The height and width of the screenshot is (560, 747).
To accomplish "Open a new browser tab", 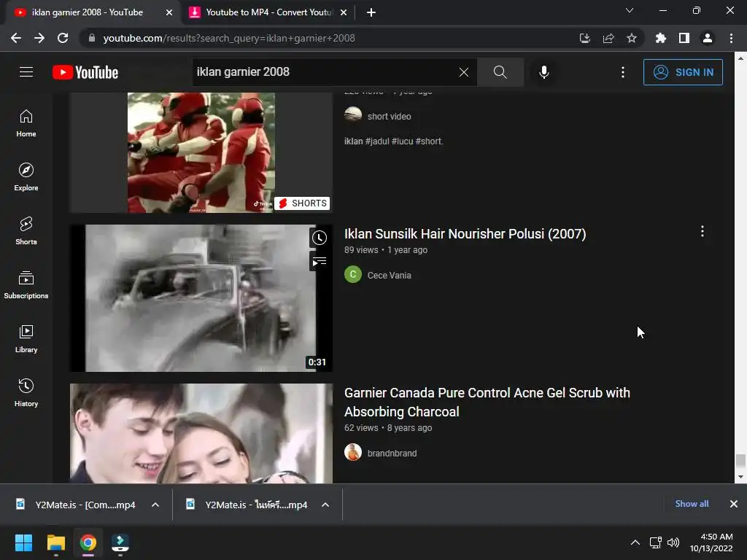I will click(371, 12).
